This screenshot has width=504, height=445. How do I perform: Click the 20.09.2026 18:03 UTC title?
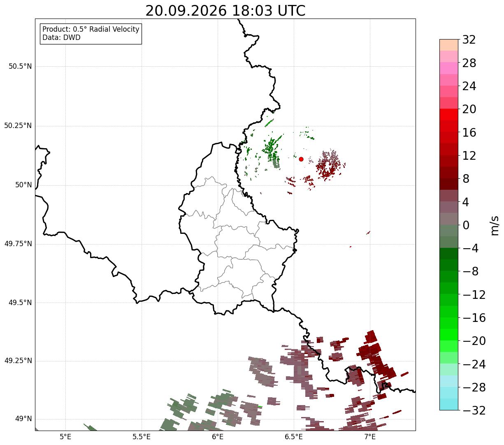point(225,10)
